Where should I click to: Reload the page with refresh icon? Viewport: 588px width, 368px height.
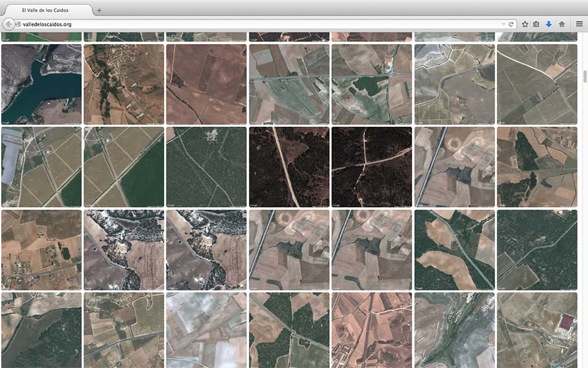[511, 24]
